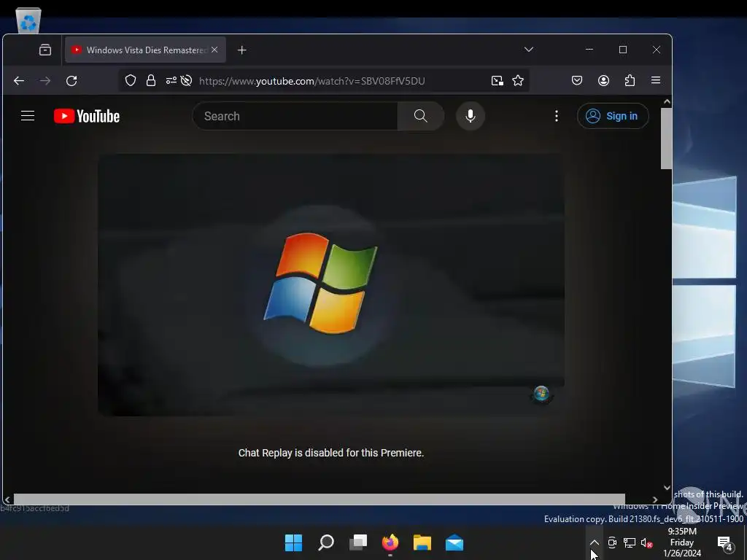747x560 pixels.
Task: Toggle picture-in-picture from the address bar
Action: (x=497, y=80)
